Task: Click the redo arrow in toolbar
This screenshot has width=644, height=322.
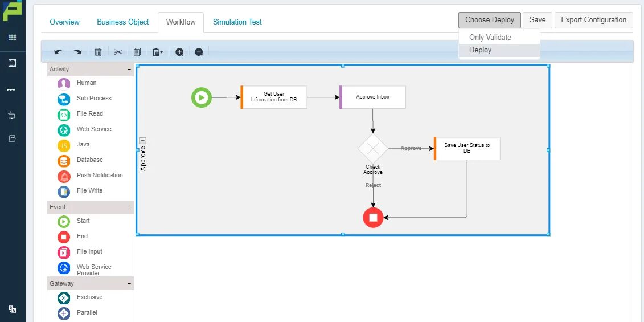Action: 77,52
